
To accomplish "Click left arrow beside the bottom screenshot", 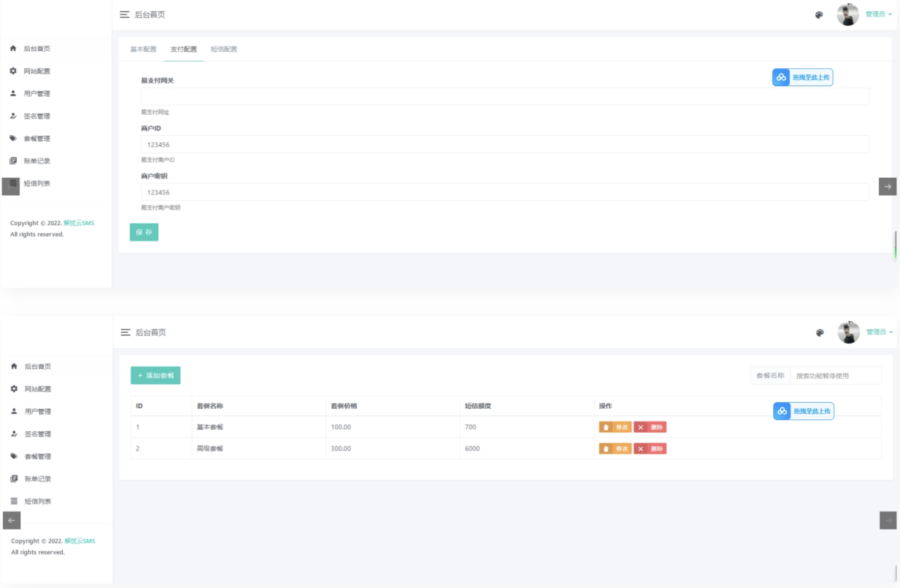I will coord(11,520).
